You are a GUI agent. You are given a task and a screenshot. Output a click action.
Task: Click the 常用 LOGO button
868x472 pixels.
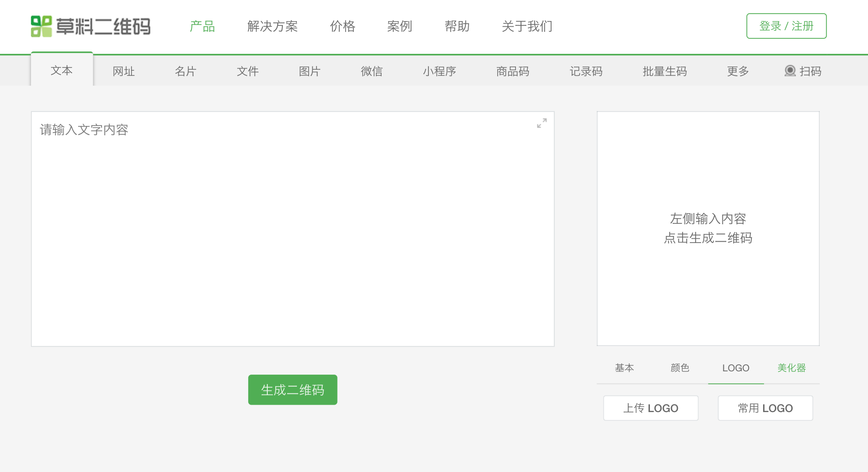tap(765, 408)
